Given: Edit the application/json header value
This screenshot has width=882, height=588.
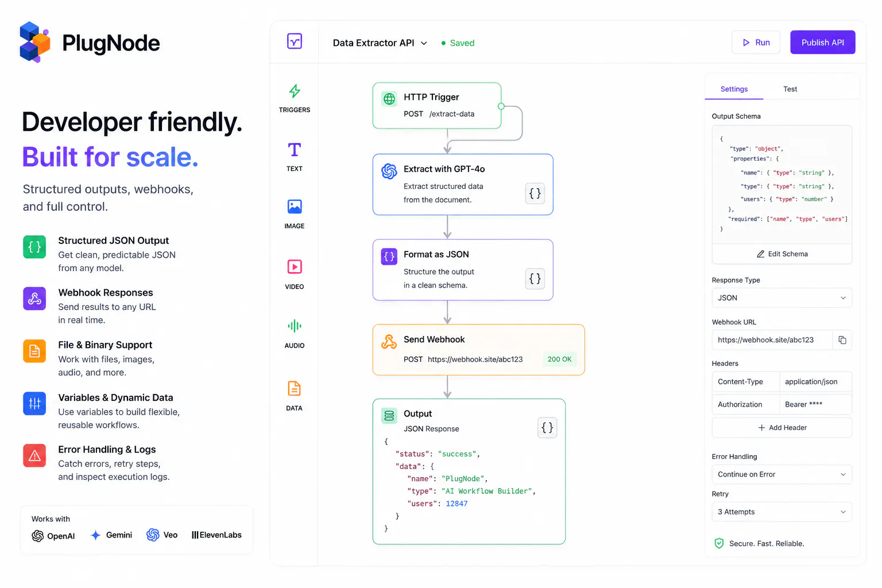Looking at the screenshot, I should pyautogui.click(x=815, y=382).
